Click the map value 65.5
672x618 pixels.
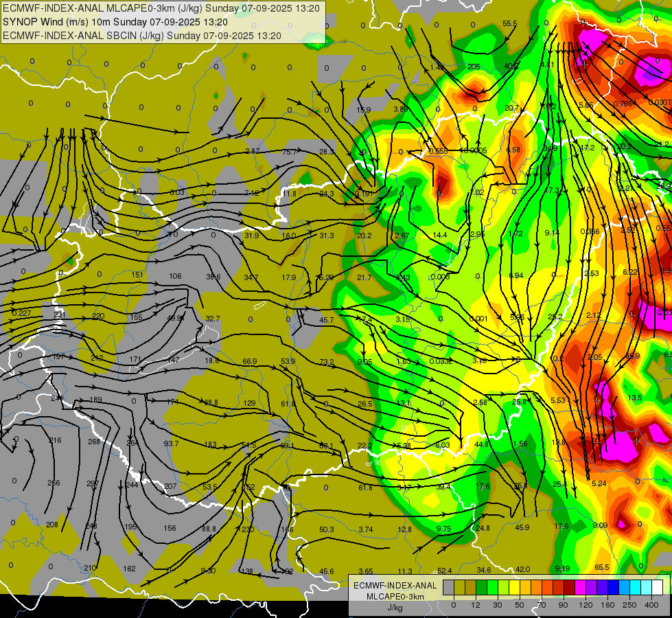pos(602,567)
